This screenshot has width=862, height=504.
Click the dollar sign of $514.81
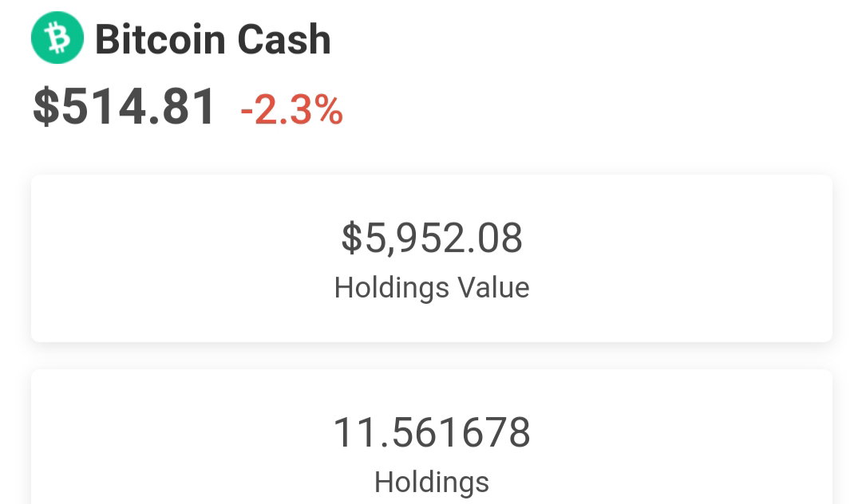(45, 107)
